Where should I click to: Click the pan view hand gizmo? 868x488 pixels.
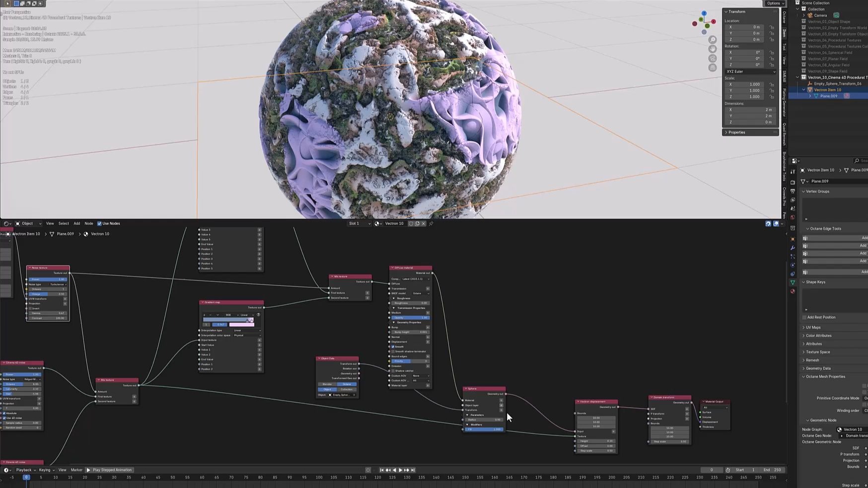point(713,49)
